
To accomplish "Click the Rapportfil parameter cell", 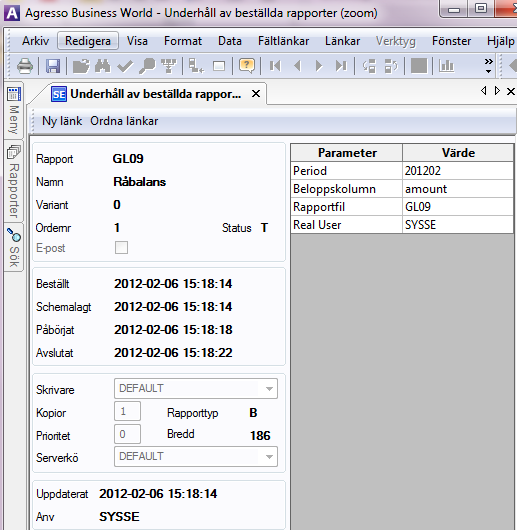I will [347, 207].
